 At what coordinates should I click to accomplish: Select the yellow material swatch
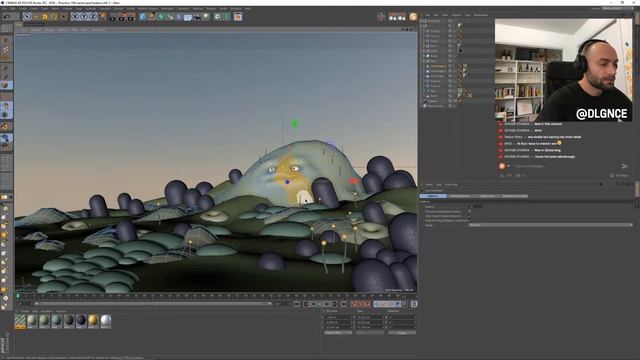point(93,321)
